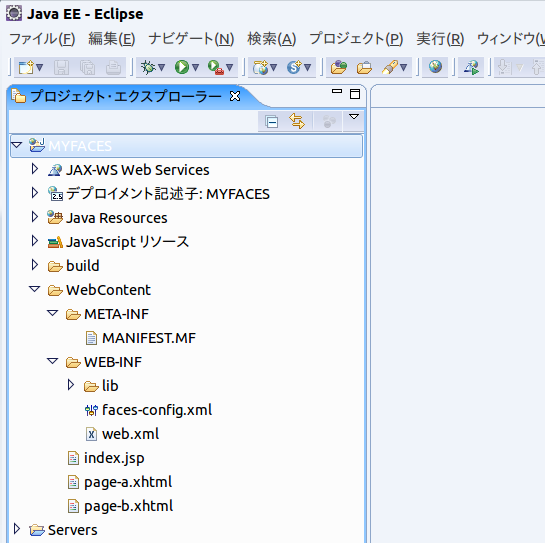Viewport: 545px width, 543px height.
Task: Open the ナビゲート(N) menu
Action: tap(191, 39)
